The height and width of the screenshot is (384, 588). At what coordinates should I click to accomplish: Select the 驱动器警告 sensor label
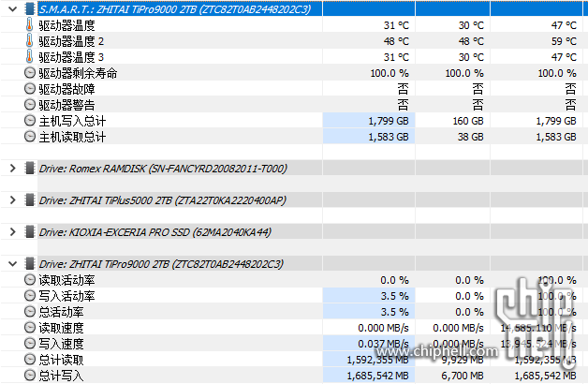click(66, 105)
